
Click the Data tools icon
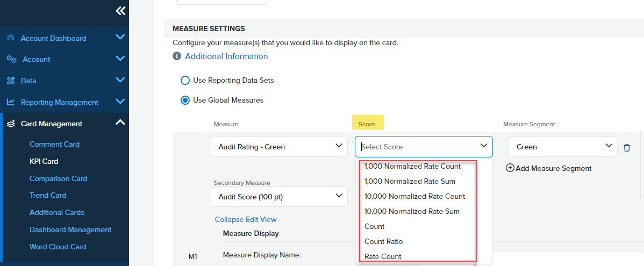[x=10, y=81]
